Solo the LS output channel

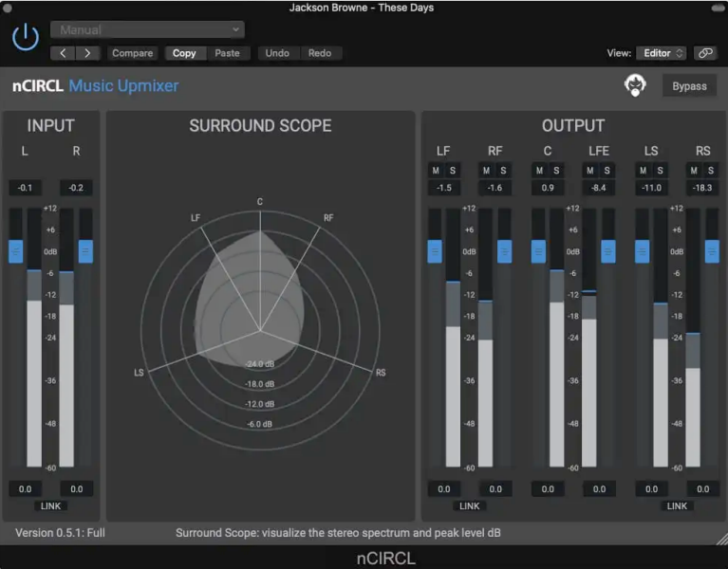tap(660, 171)
